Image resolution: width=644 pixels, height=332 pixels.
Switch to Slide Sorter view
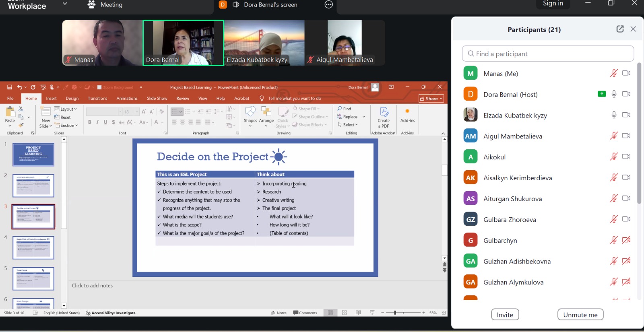point(345,313)
